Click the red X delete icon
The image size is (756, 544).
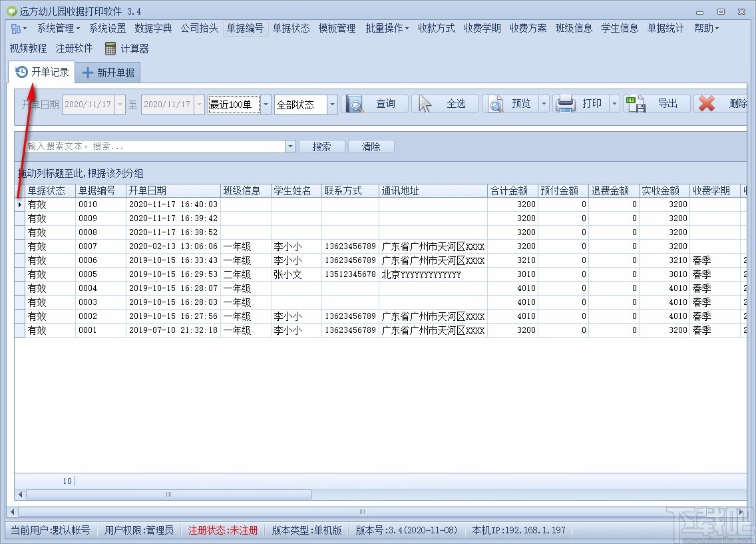point(706,104)
